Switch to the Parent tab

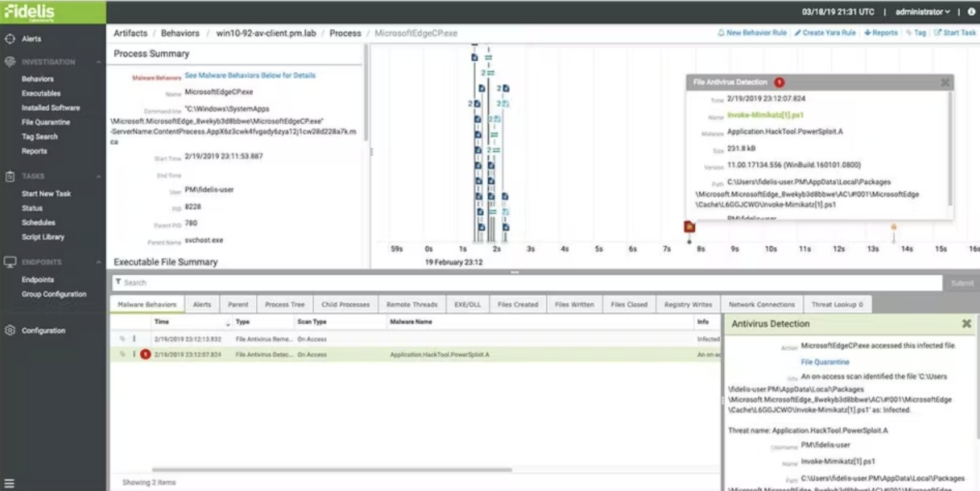[x=238, y=305]
